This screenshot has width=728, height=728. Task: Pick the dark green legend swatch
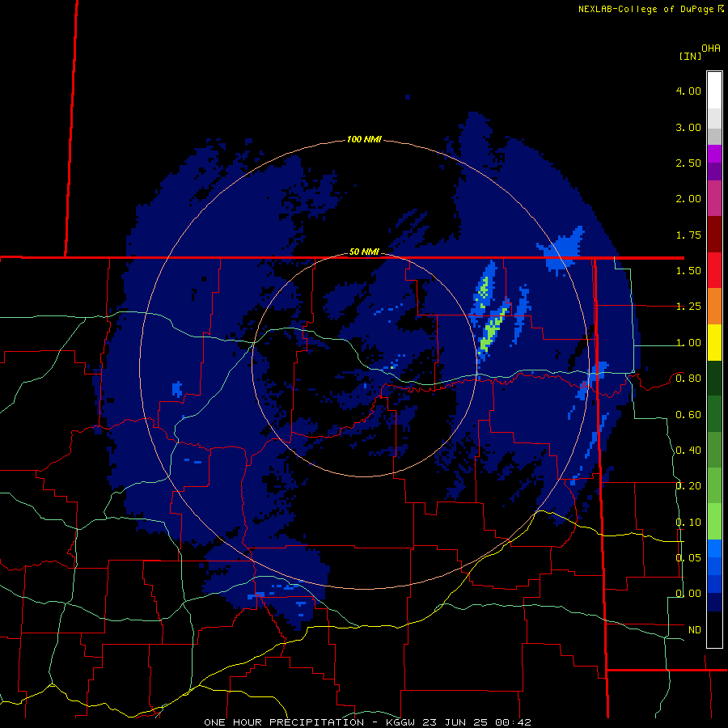point(714,379)
